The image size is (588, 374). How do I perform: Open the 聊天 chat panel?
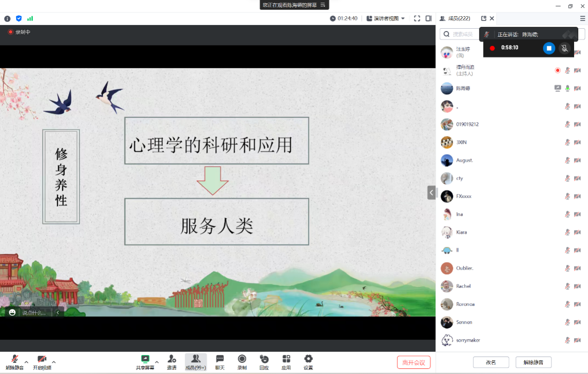(x=220, y=359)
